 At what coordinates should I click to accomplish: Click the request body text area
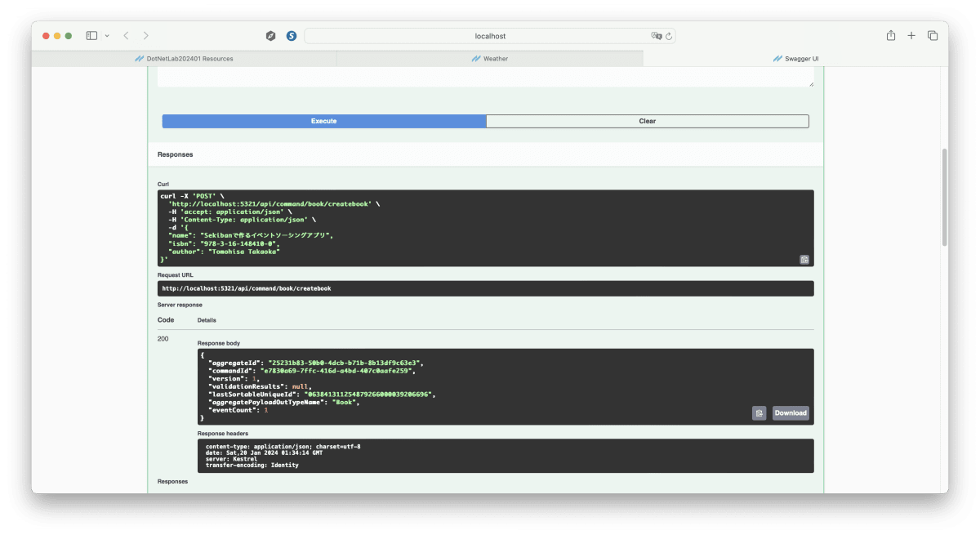click(x=486, y=78)
